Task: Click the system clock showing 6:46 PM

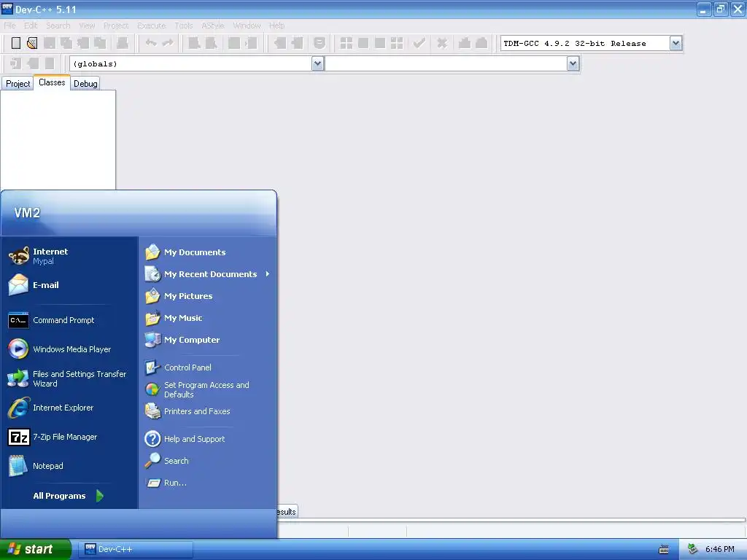Action: coord(719,550)
